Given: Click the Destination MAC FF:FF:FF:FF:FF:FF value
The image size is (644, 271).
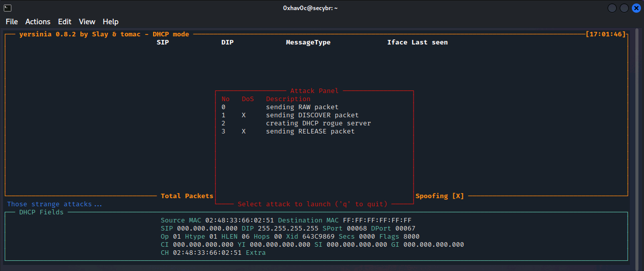Looking at the screenshot, I should coord(377,220).
